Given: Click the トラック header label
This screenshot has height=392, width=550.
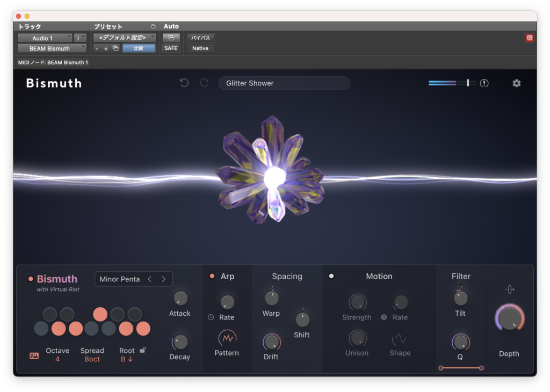Looking at the screenshot, I should coord(30,27).
